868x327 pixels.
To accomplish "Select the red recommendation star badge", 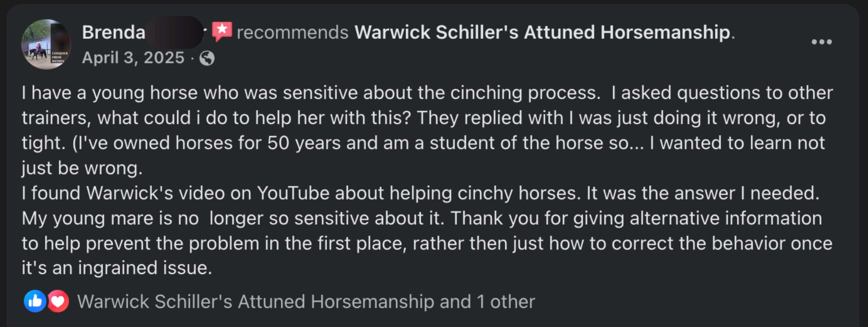I will pyautogui.click(x=222, y=31).
